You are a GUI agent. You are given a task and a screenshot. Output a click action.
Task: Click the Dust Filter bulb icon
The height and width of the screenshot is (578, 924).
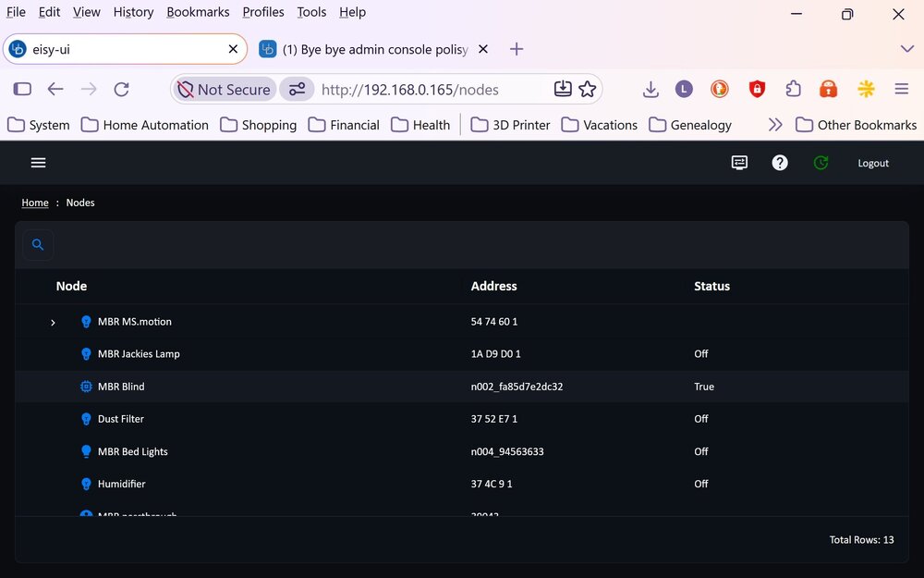click(86, 419)
